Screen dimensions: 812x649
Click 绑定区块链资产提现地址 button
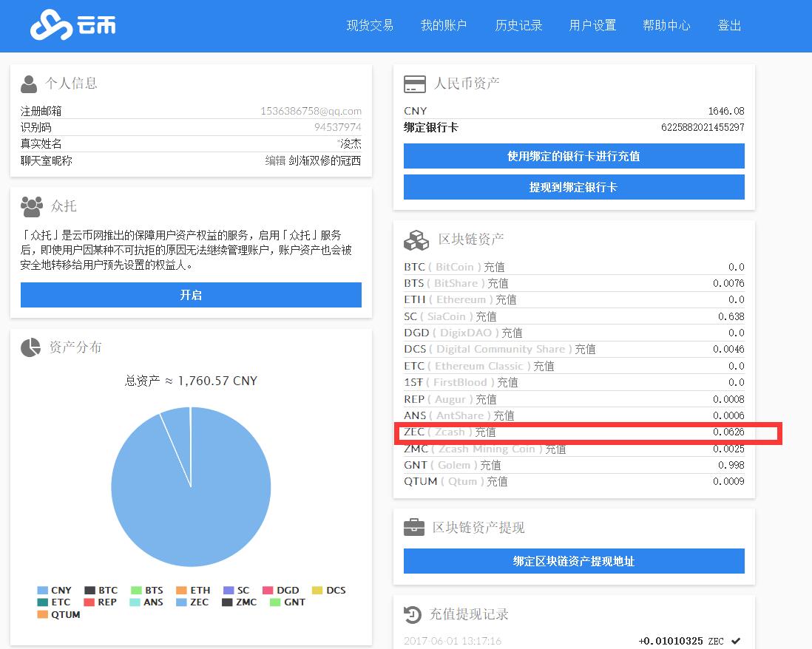click(574, 561)
